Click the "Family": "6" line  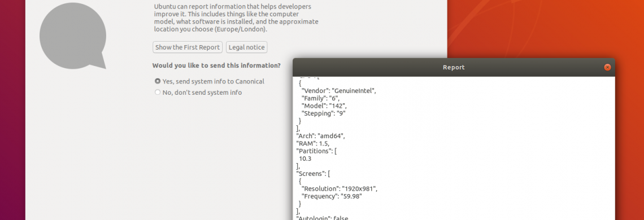click(320, 98)
